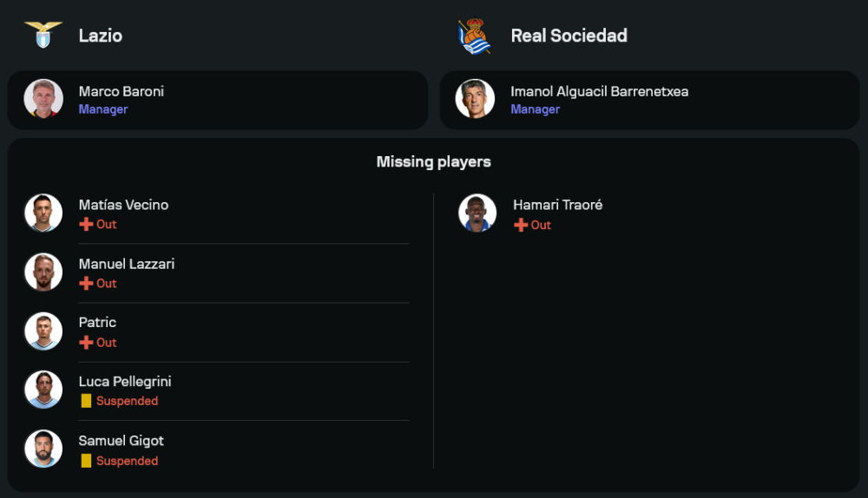Select Marco Baroni's name
The width and height of the screenshot is (868, 498).
(122, 91)
